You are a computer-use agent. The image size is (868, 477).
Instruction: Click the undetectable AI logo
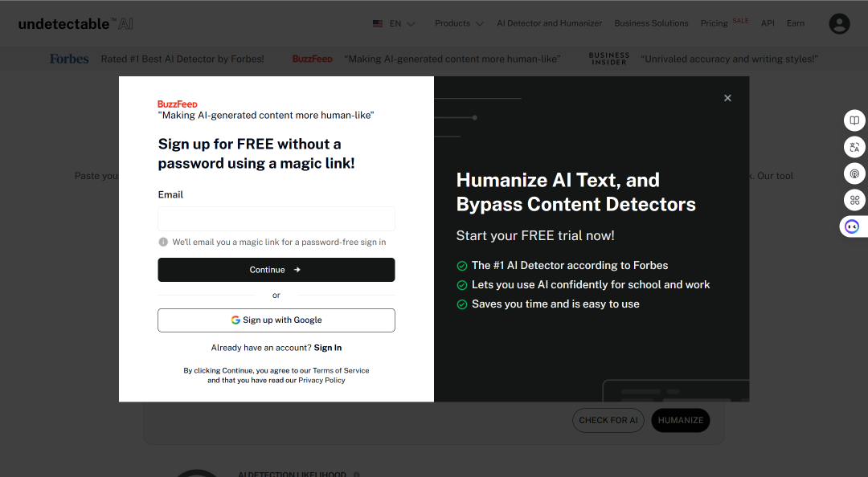[76, 24]
